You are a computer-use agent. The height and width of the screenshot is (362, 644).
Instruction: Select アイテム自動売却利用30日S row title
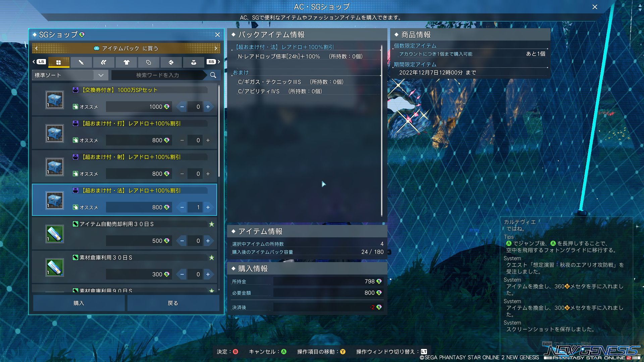coord(116,224)
